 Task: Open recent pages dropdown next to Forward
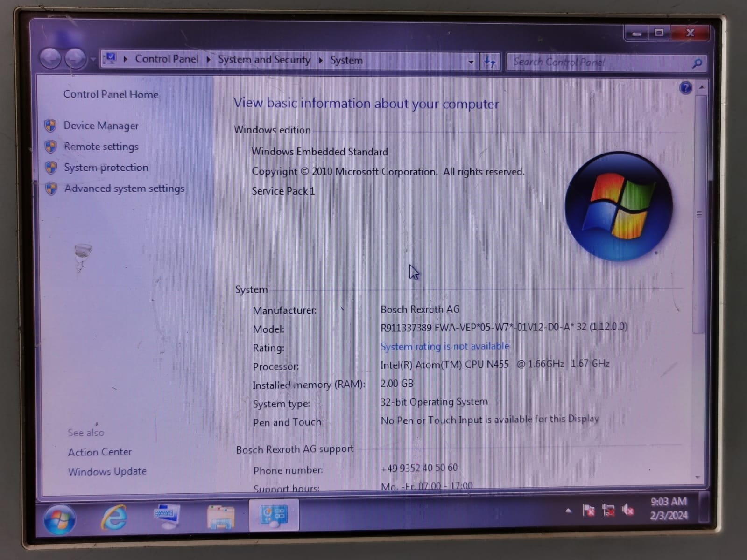click(93, 60)
